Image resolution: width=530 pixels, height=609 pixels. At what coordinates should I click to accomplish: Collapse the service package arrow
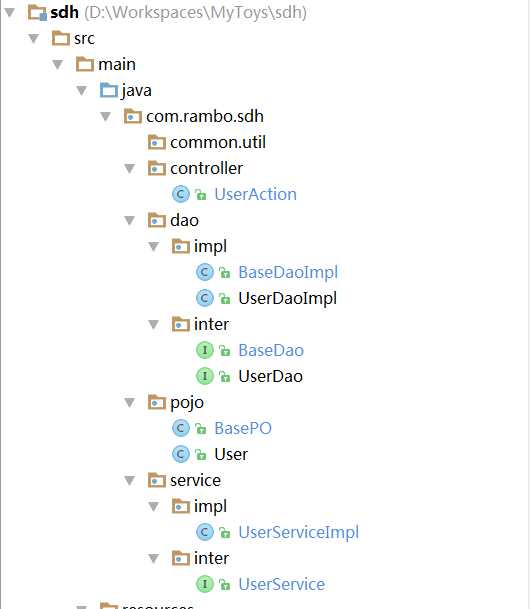[x=129, y=481]
